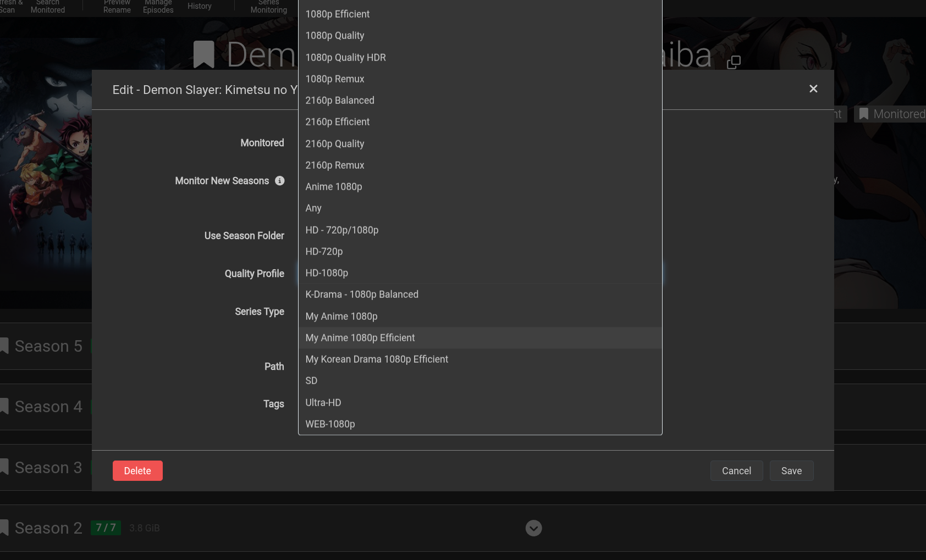
Task: Cancel the edit dialog
Action: click(x=736, y=471)
